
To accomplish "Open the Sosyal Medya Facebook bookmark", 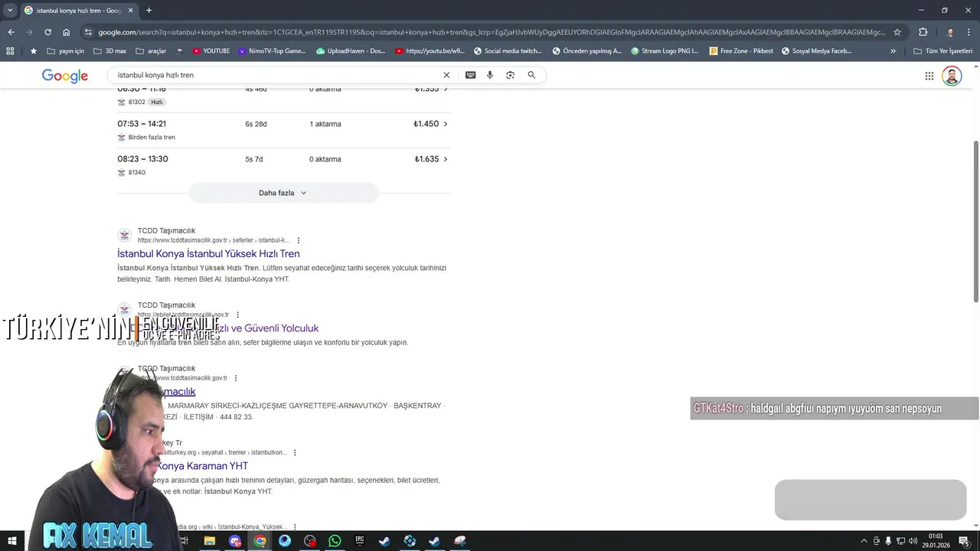I will pyautogui.click(x=816, y=51).
